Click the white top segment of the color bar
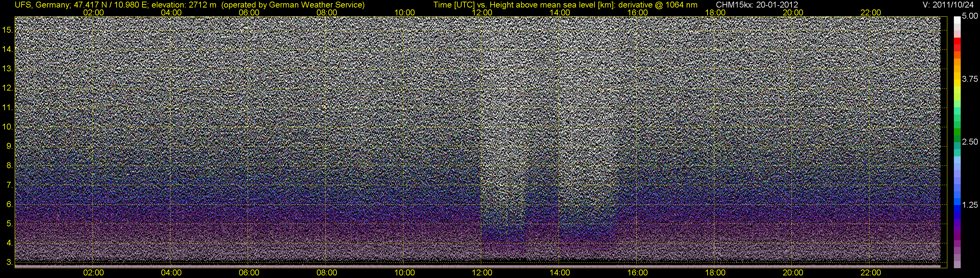The height and width of the screenshot is (278, 980). (x=957, y=20)
